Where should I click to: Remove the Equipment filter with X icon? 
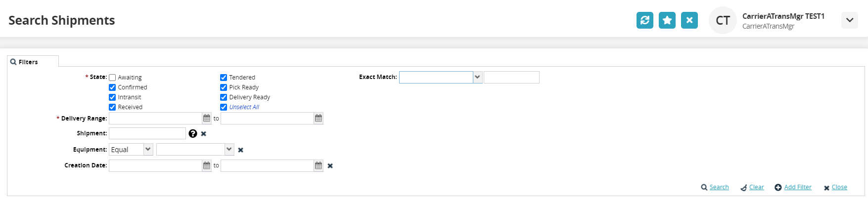(241, 150)
